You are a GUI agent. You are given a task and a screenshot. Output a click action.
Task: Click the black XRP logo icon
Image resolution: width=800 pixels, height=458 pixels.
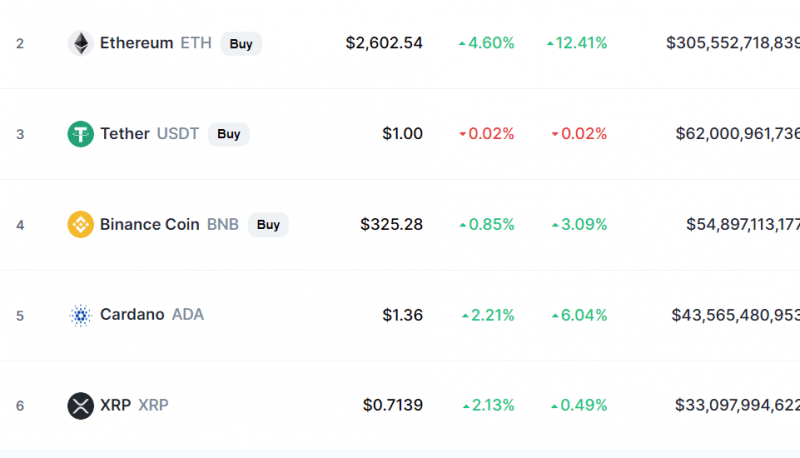[81, 406]
